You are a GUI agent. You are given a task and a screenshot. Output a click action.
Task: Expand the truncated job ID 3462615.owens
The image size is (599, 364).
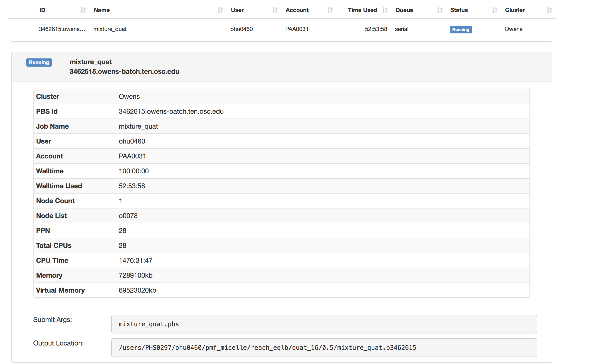tap(62, 29)
